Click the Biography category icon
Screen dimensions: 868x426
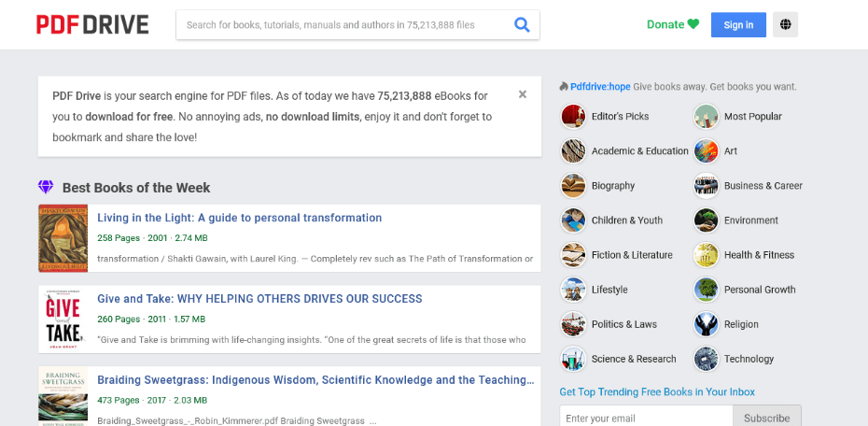tap(573, 186)
